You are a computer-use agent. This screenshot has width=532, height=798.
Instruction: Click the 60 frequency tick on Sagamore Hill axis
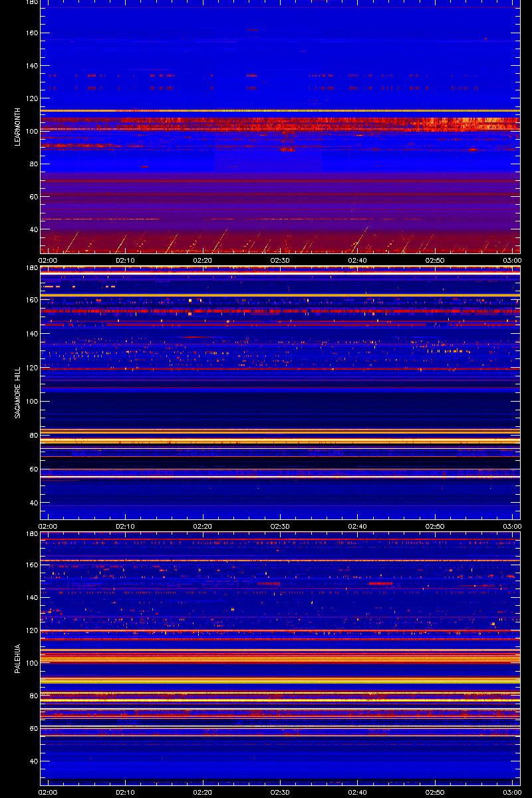point(33,469)
